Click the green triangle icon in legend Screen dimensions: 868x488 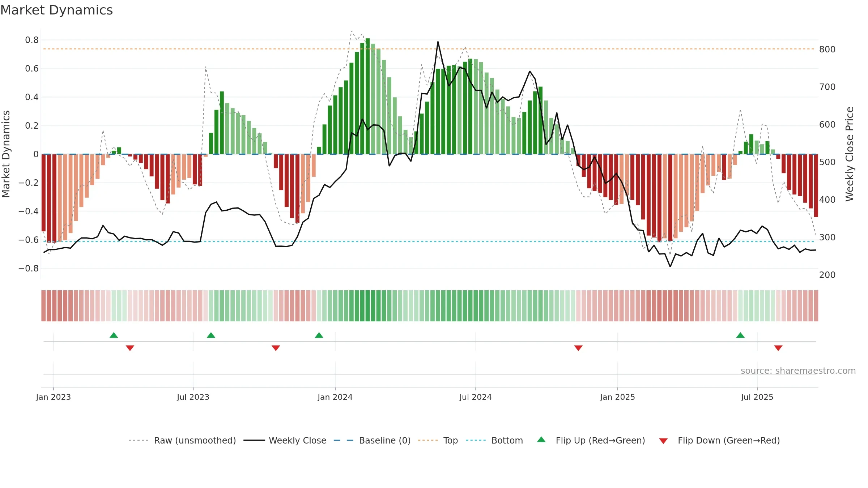[541, 440]
